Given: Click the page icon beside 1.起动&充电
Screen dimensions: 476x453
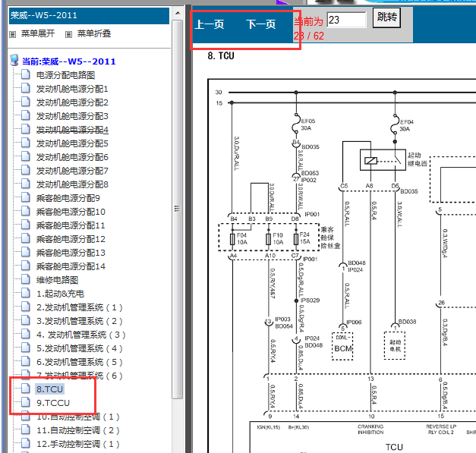Looking at the screenshot, I should [x=26, y=293].
